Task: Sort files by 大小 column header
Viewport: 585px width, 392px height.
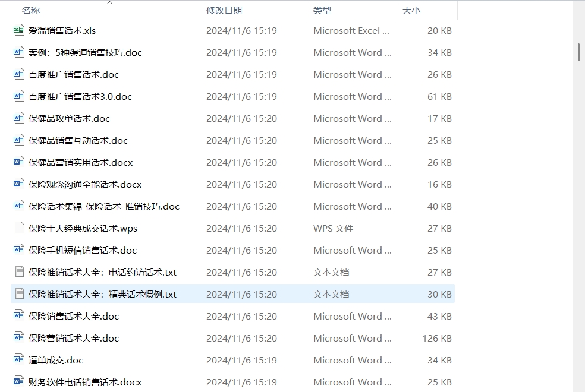Action: (411, 11)
